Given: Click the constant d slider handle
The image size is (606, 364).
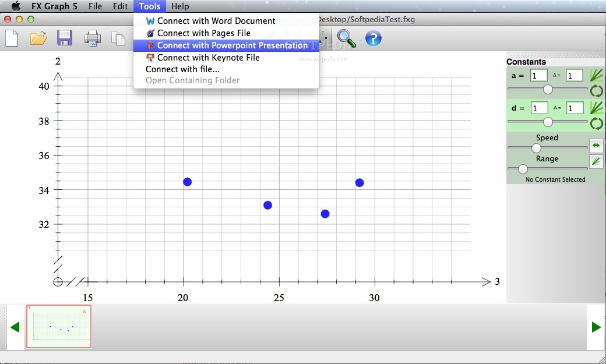Looking at the screenshot, I should point(548,122).
